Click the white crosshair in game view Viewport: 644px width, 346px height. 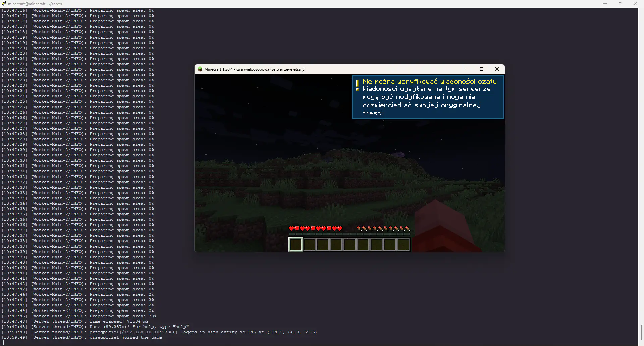pyautogui.click(x=350, y=163)
